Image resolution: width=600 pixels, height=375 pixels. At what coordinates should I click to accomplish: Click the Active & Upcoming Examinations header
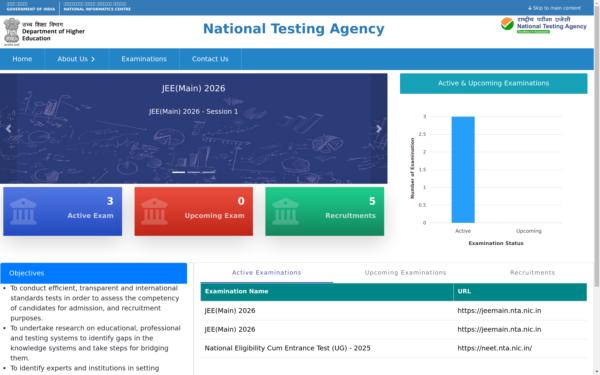[494, 83]
